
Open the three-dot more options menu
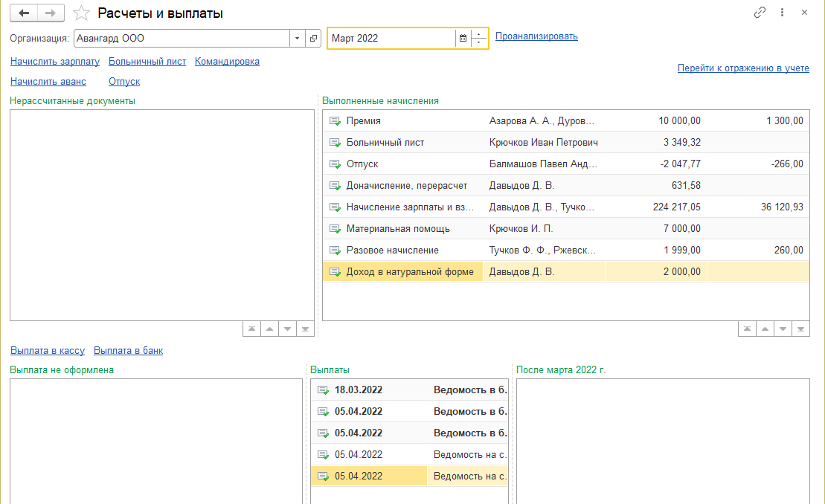(782, 13)
